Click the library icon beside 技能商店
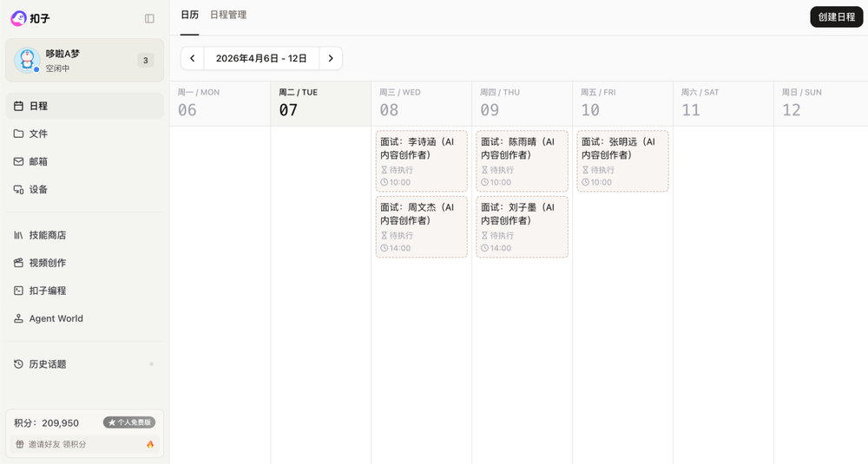This screenshot has width=868, height=464. (x=18, y=235)
